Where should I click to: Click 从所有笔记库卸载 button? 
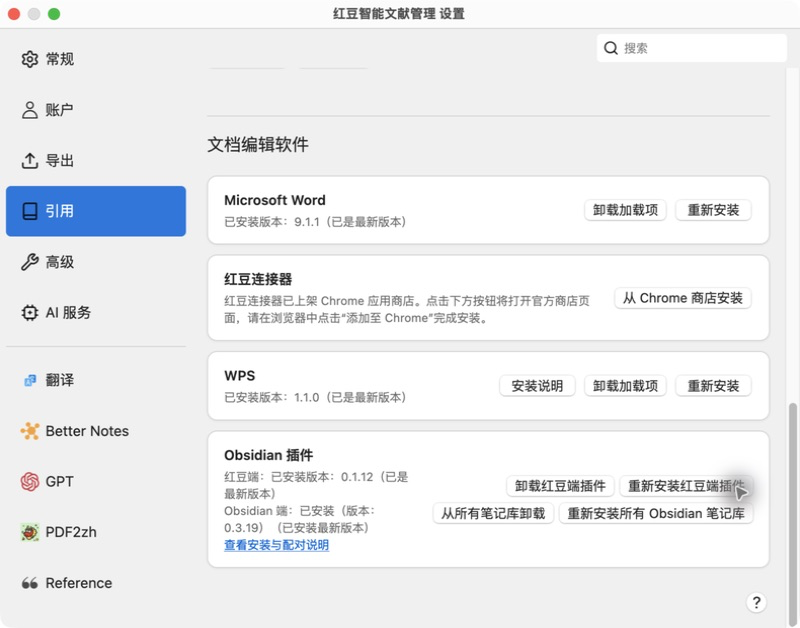(x=493, y=513)
